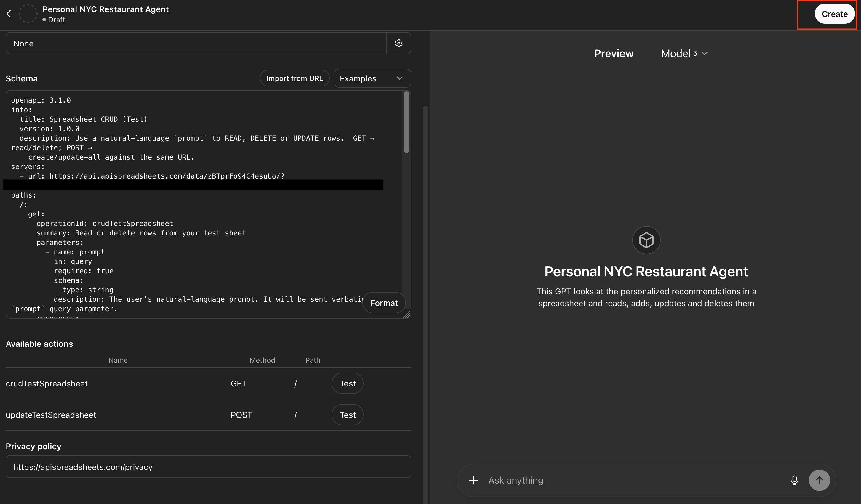Click the Format button in the schema editor

[384, 303]
